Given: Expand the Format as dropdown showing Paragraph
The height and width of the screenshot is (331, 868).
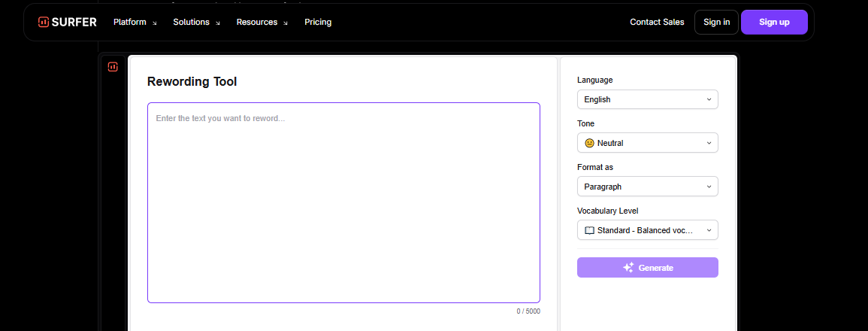Looking at the screenshot, I should [x=647, y=187].
